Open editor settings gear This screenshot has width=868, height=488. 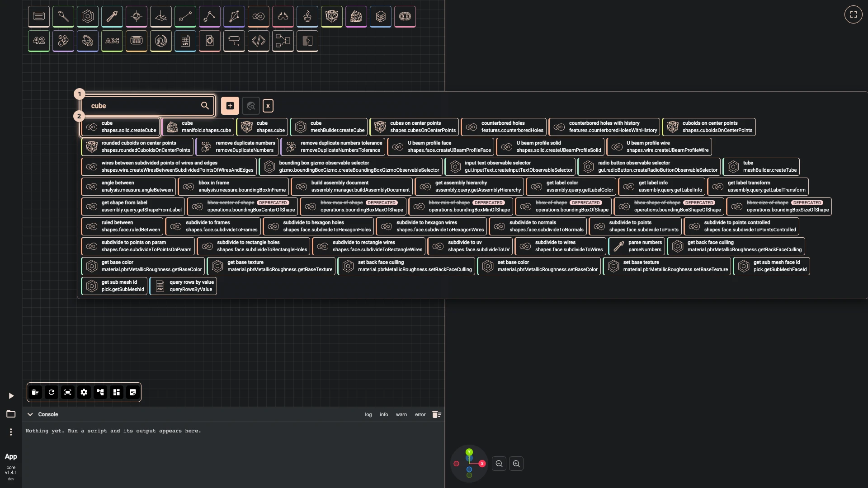coord(84,392)
